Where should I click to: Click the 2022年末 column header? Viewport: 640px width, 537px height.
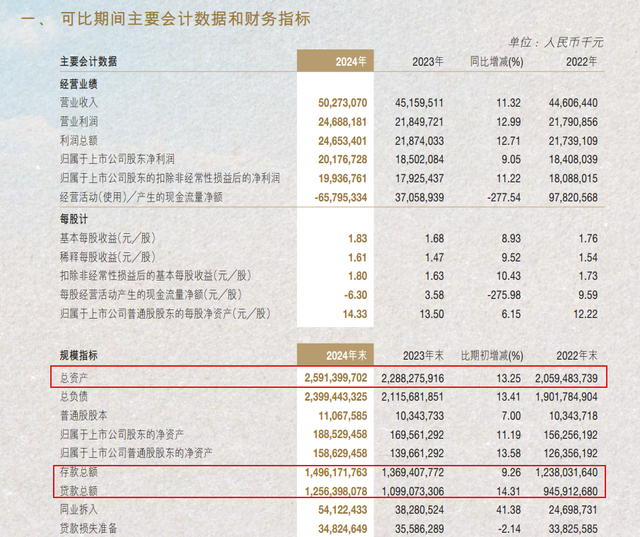577,355
